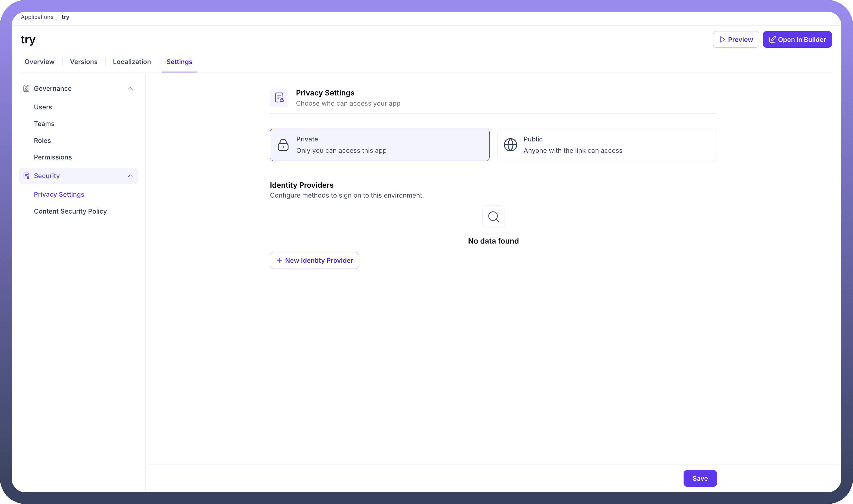Click the Security document-lock sidebar icon
This screenshot has height=504, width=853.
(26, 176)
